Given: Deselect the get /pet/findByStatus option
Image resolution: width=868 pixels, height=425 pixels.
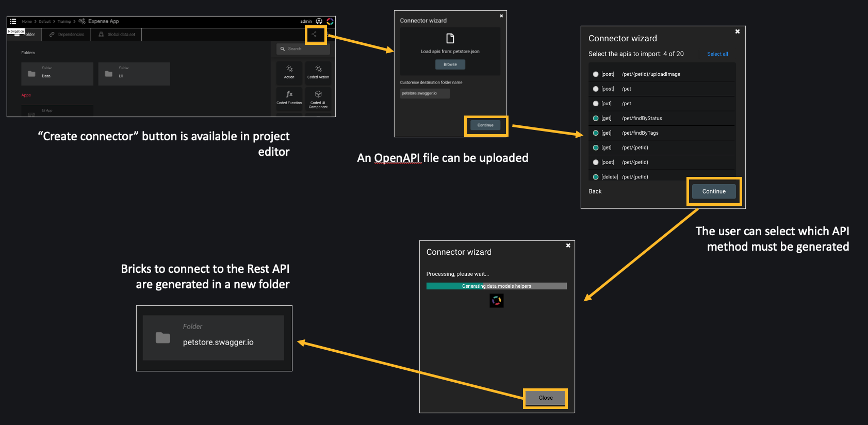Looking at the screenshot, I should tap(596, 119).
